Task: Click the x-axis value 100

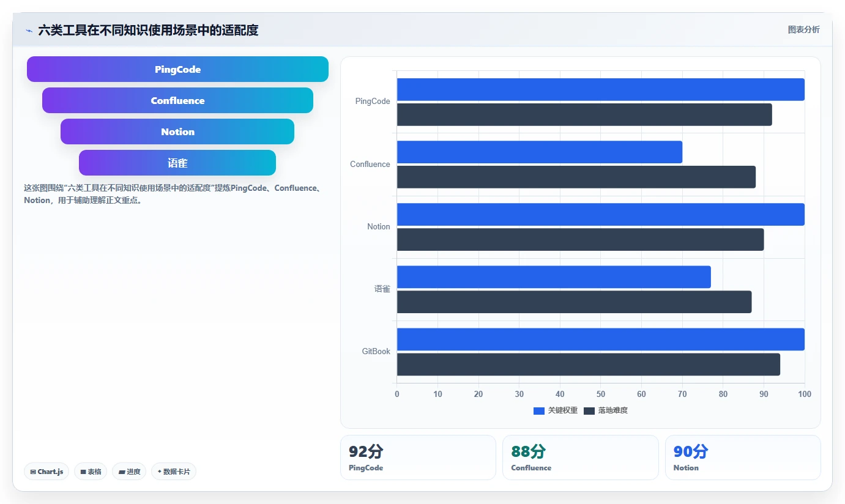Action: tap(805, 394)
